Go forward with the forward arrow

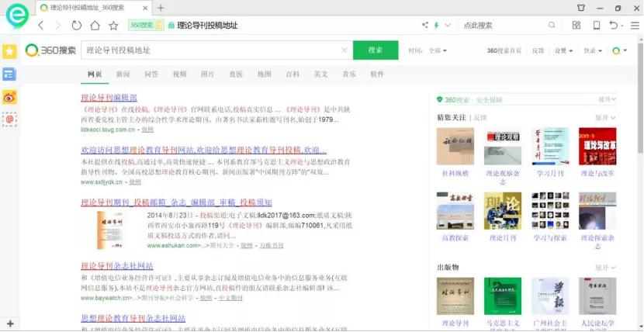point(58,26)
